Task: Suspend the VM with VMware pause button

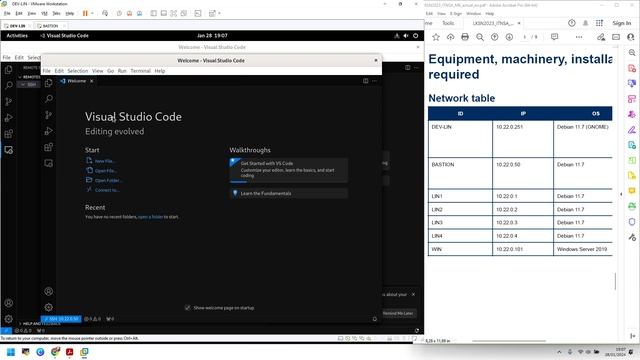Action: click(85, 13)
